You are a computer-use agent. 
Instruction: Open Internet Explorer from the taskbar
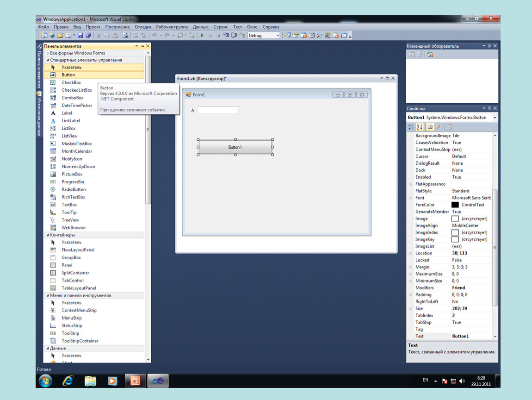(x=68, y=381)
